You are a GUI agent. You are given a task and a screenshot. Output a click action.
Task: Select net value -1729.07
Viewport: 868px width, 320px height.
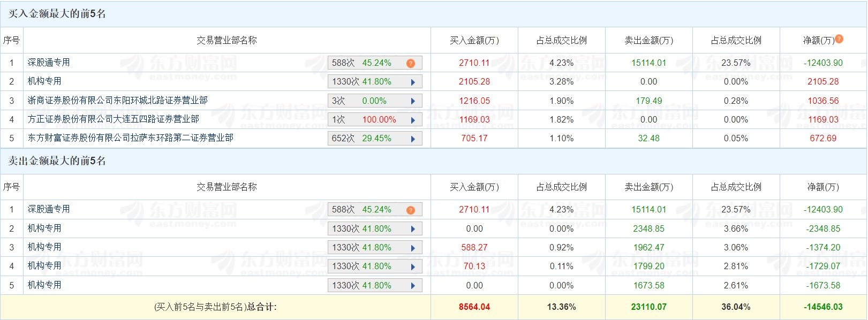tap(823, 266)
